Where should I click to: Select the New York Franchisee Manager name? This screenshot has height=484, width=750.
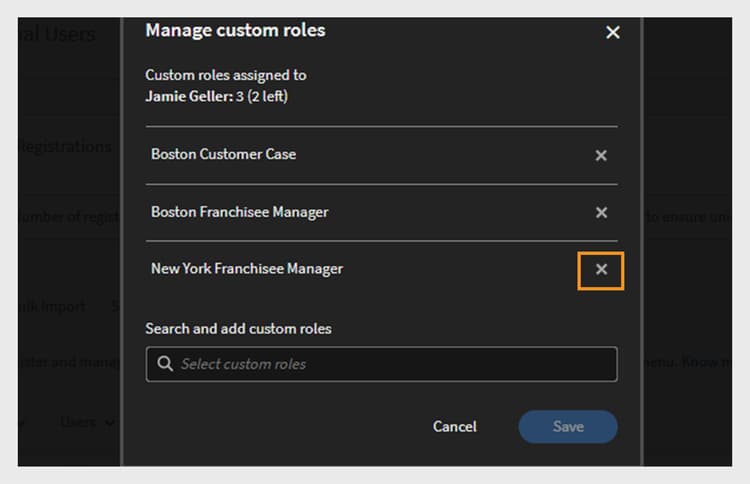point(246,269)
